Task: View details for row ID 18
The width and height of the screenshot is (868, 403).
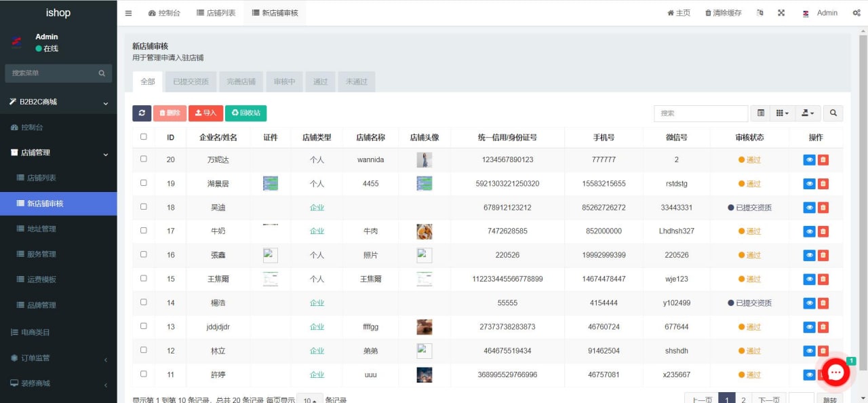Action: [809, 208]
